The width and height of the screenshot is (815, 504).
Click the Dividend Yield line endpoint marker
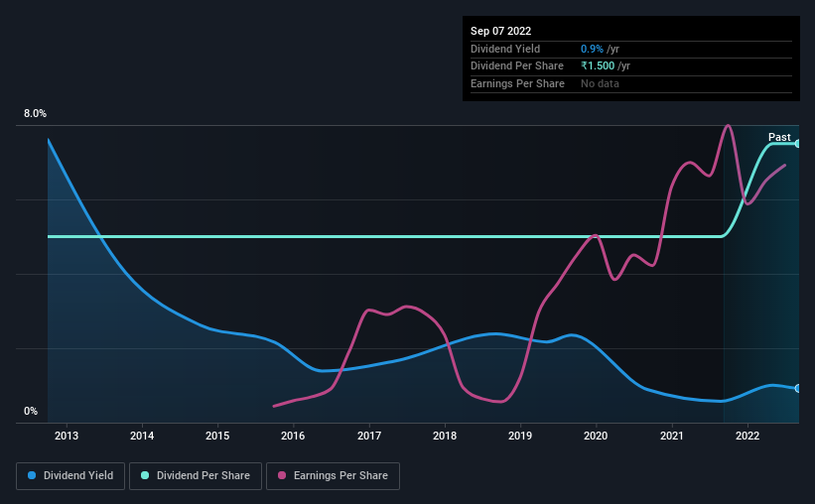point(797,388)
